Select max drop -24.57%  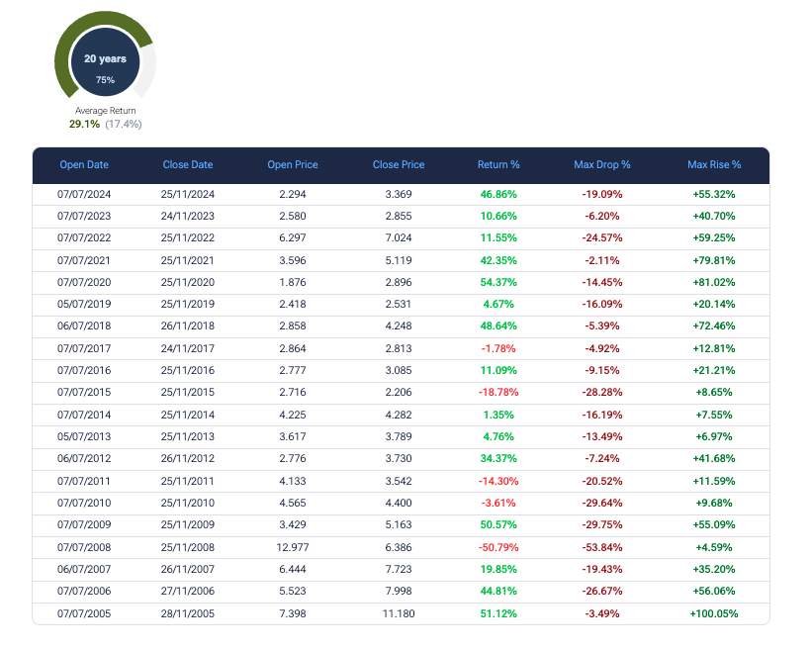601,237
